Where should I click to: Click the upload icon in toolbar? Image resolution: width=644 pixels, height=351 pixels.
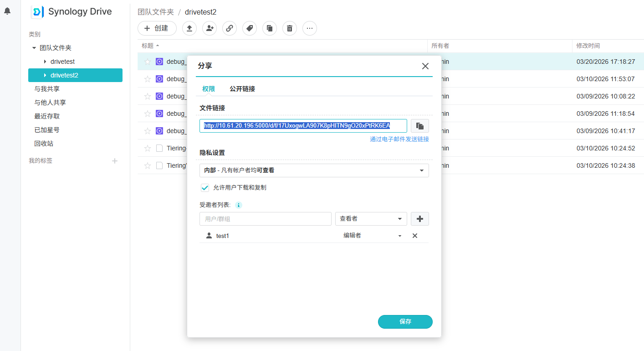pyautogui.click(x=189, y=28)
